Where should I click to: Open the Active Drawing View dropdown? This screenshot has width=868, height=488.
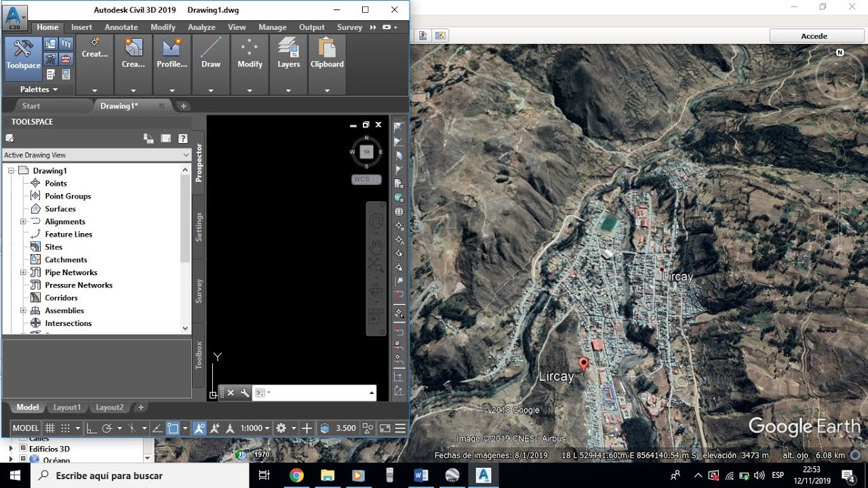coord(96,155)
